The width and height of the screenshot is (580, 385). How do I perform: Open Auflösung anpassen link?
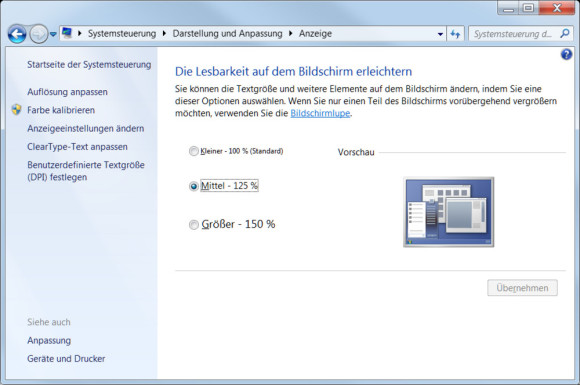[67, 92]
